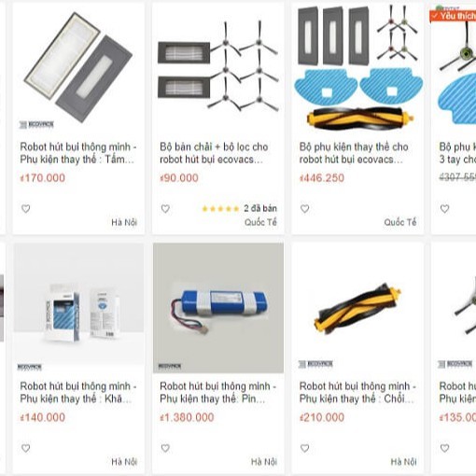Toggle heart on 1.380.000 battery product
The image size is (476, 476).
tap(165, 448)
